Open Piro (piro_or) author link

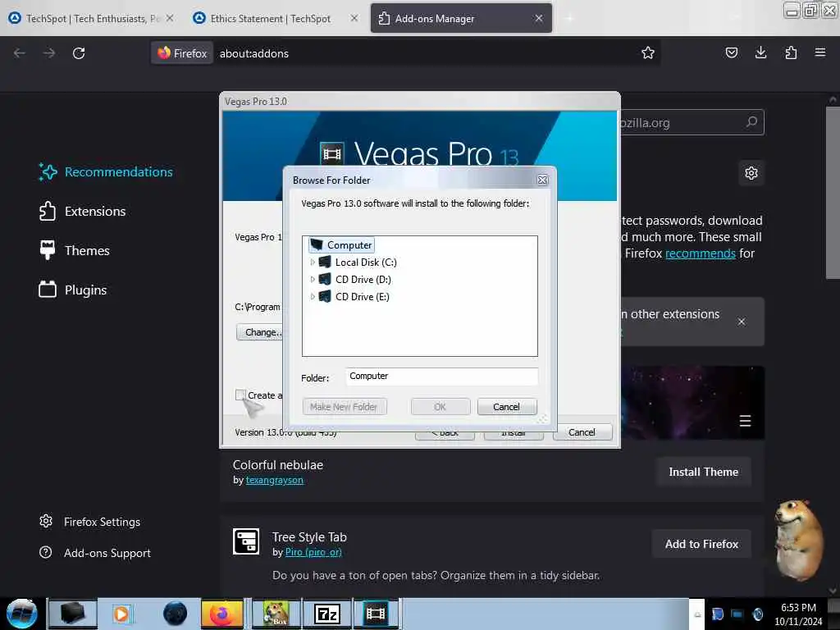[313, 552]
